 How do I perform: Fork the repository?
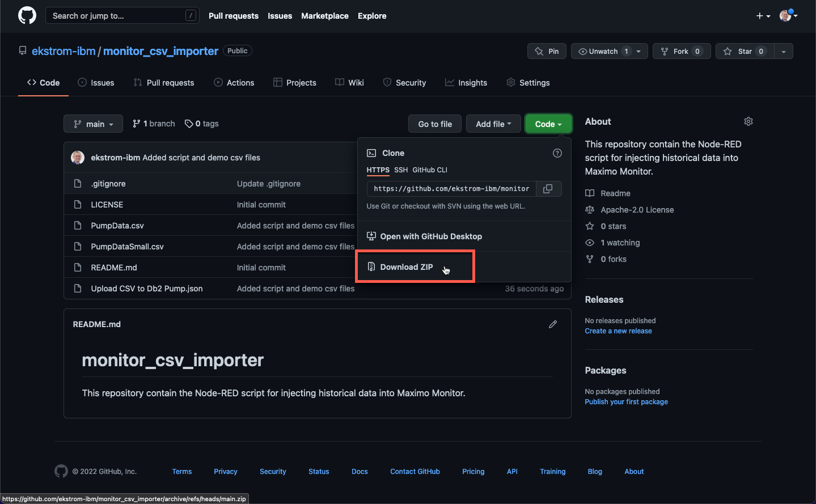pos(682,51)
